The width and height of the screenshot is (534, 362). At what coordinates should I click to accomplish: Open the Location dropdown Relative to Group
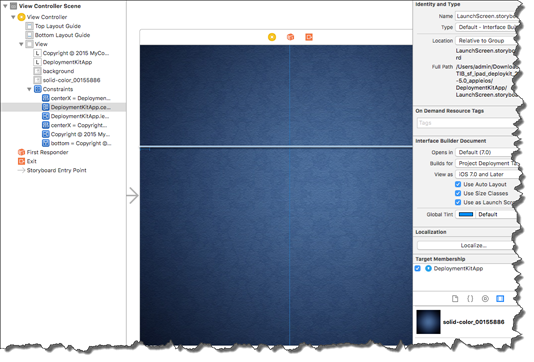click(x=486, y=41)
